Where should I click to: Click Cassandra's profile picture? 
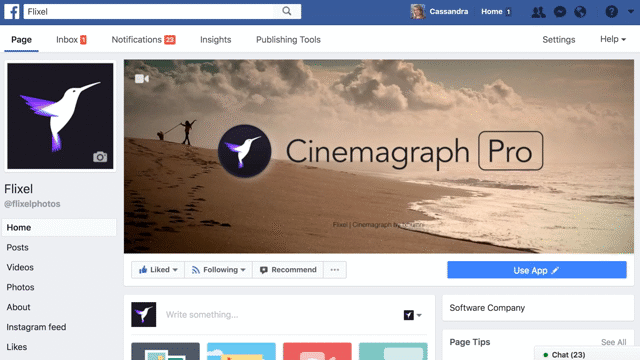[418, 12]
